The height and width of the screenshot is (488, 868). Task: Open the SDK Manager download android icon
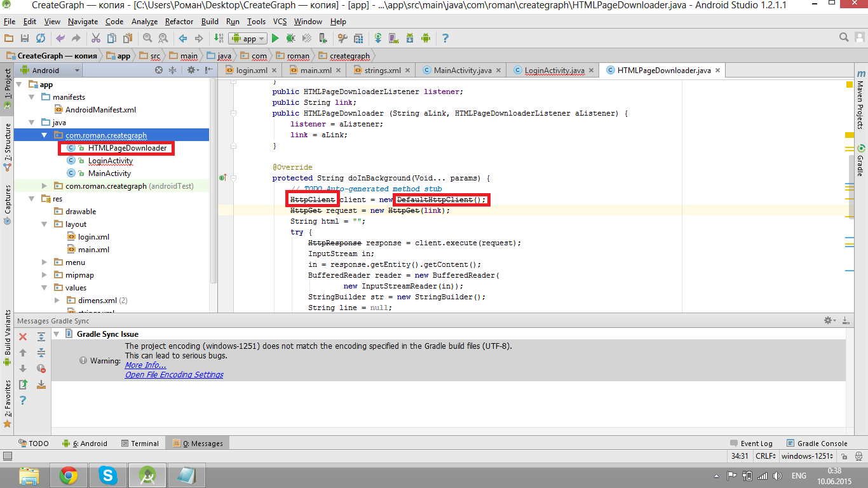pos(410,38)
